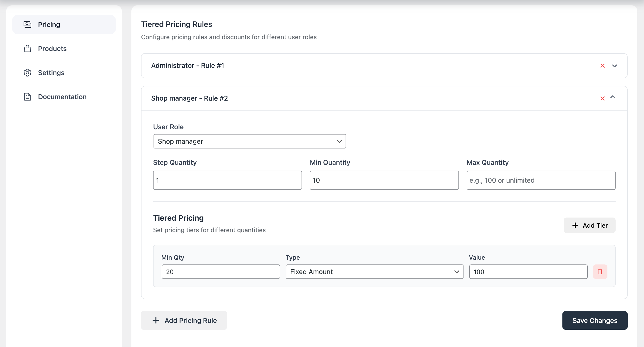Collapse the Shop manager Rule #2 section
This screenshot has width=644, height=347.
614,98
